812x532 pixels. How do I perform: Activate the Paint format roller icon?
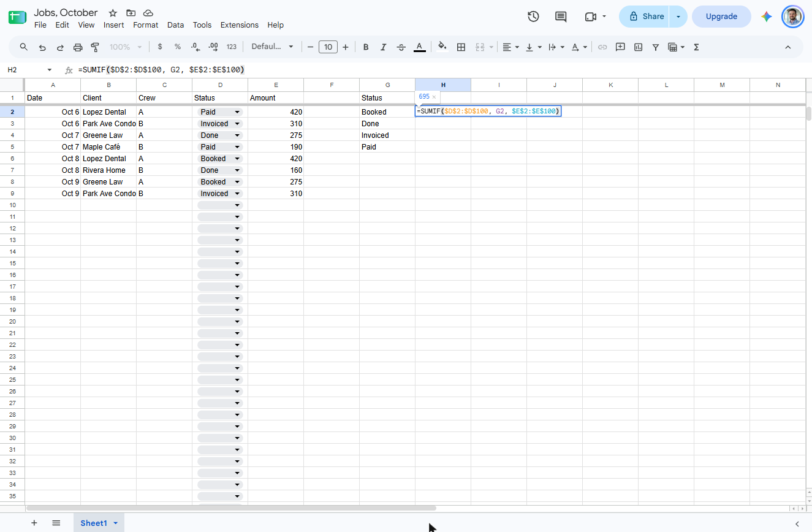tap(95, 47)
